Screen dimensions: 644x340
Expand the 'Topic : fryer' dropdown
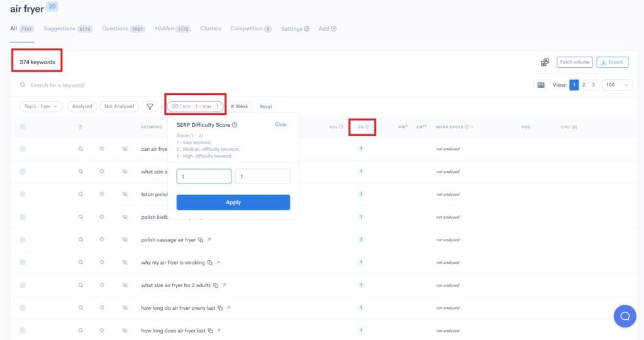click(x=41, y=106)
